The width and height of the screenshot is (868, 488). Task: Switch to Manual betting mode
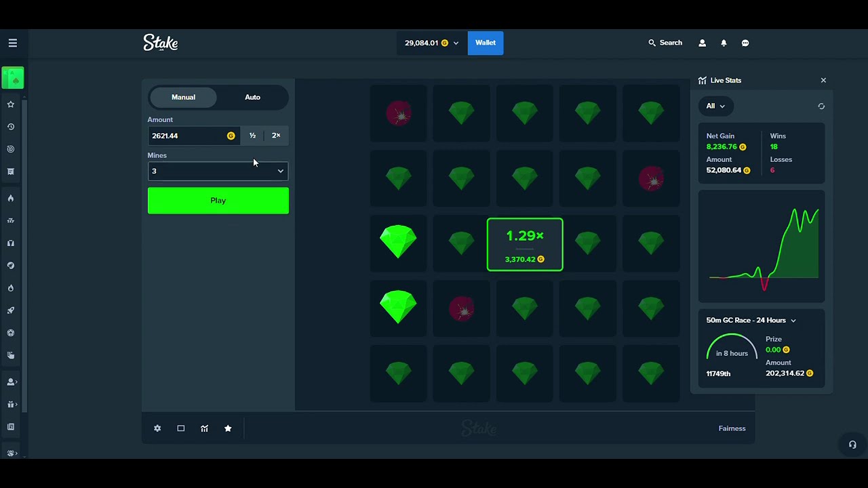(183, 97)
